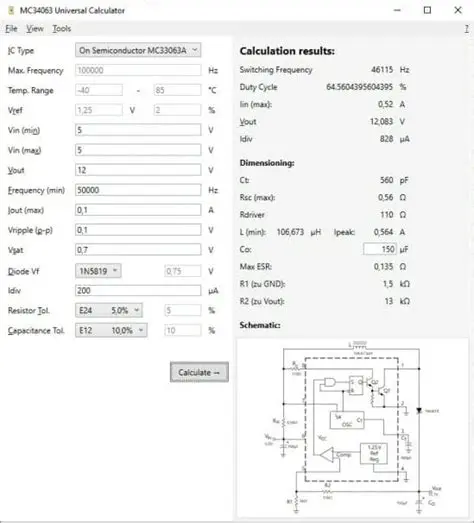The width and height of the screenshot is (474, 523).
Task: Maximize the calculator window
Action: [x=427, y=10]
